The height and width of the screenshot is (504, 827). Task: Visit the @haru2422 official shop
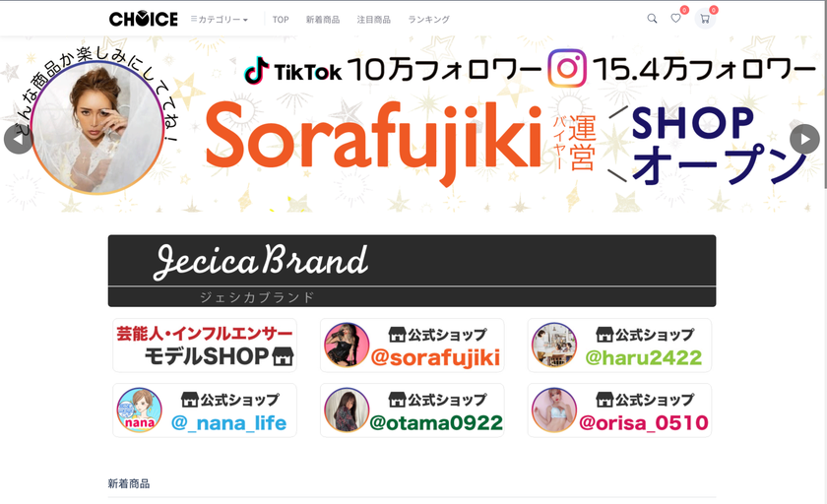coord(619,346)
